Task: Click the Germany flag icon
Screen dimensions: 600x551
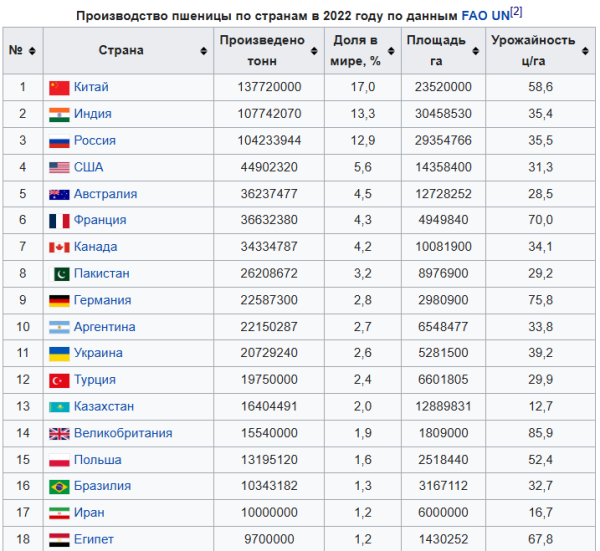Action: click(x=59, y=300)
